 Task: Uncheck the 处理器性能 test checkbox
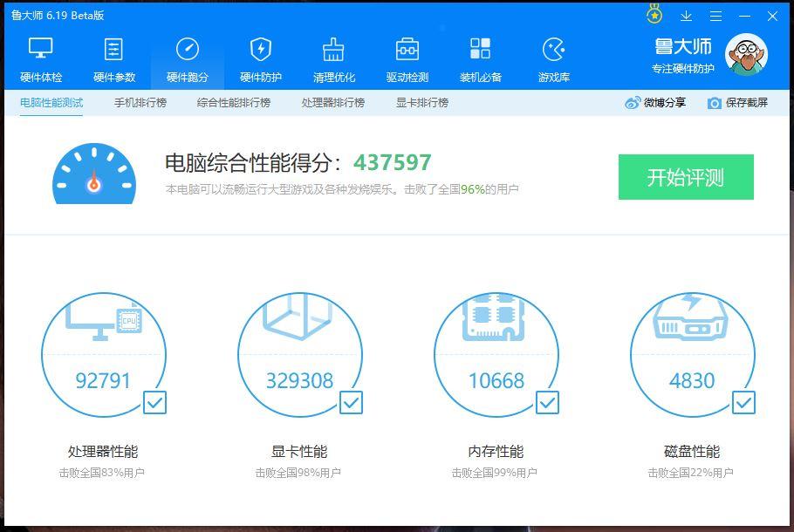155,403
